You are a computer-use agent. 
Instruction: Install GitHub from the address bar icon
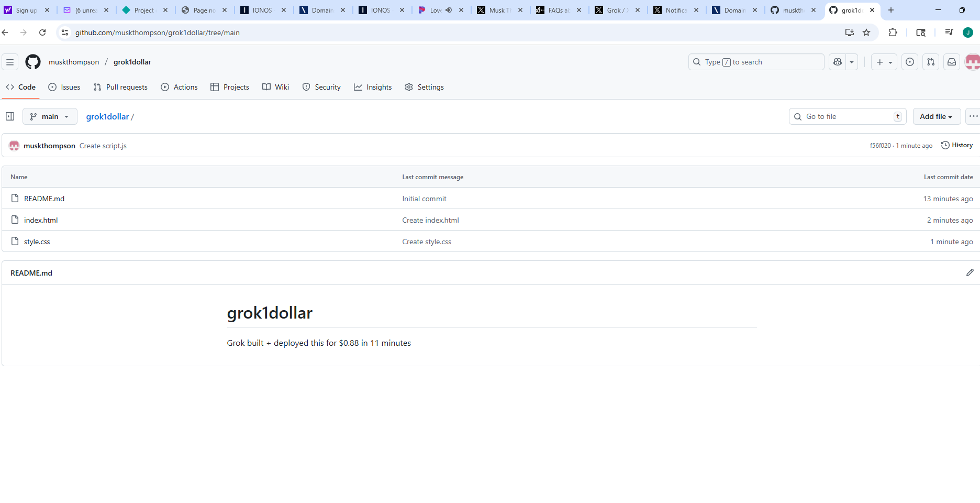(x=849, y=32)
